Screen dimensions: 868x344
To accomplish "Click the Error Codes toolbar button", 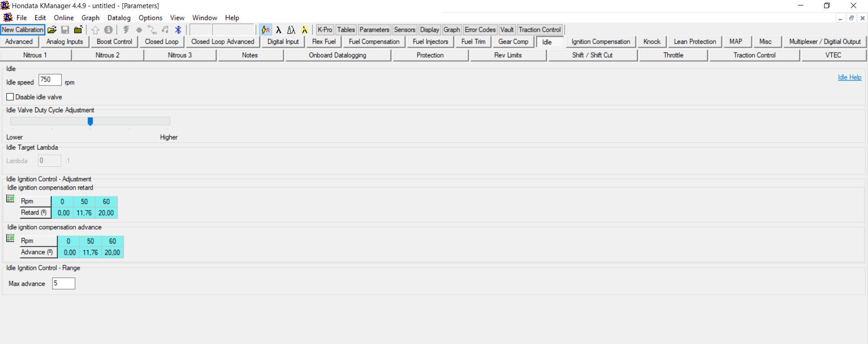I will coord(480,30).
